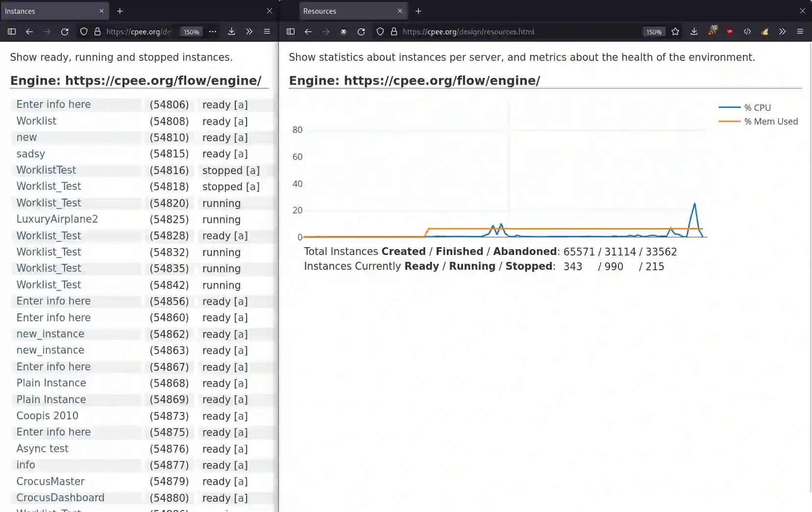Reset 150% zoom in Instances window
Screen dimensions: 812x512
(191, 32)
